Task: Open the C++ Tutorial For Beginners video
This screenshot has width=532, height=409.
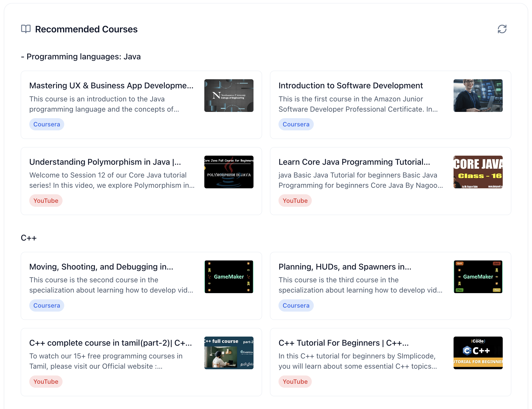Action: coord(343,343)
